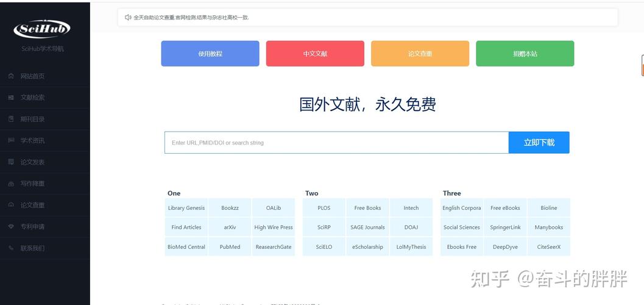Click the SciHub学术导航 subtitle text
Screen dimensions: 644x305
coord(43,49)
